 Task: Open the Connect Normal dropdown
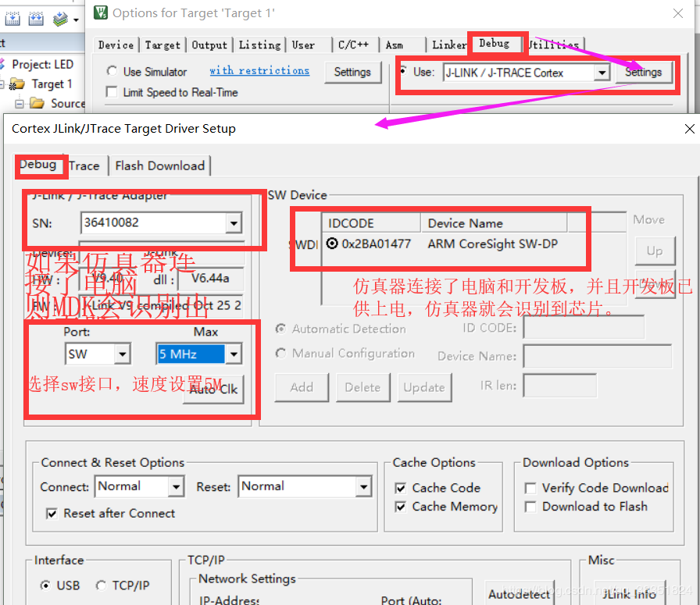coord(176,486)
